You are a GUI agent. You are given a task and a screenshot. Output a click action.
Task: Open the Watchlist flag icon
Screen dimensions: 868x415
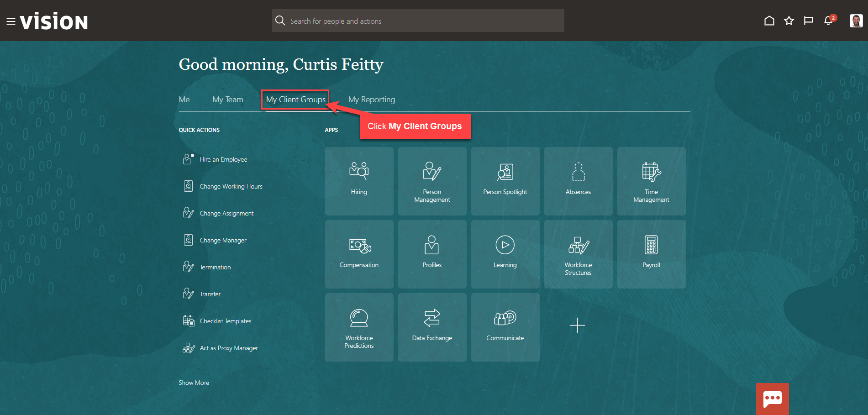[809, 21]
